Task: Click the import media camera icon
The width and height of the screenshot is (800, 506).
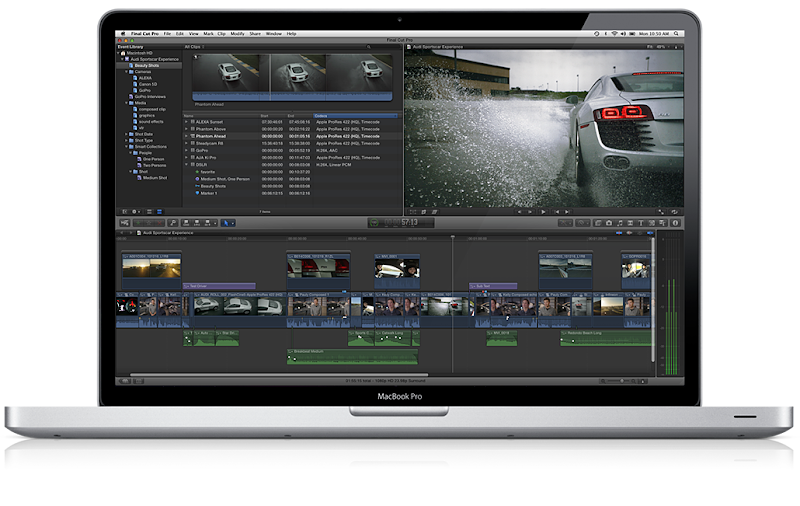Action: pos(124,223)
